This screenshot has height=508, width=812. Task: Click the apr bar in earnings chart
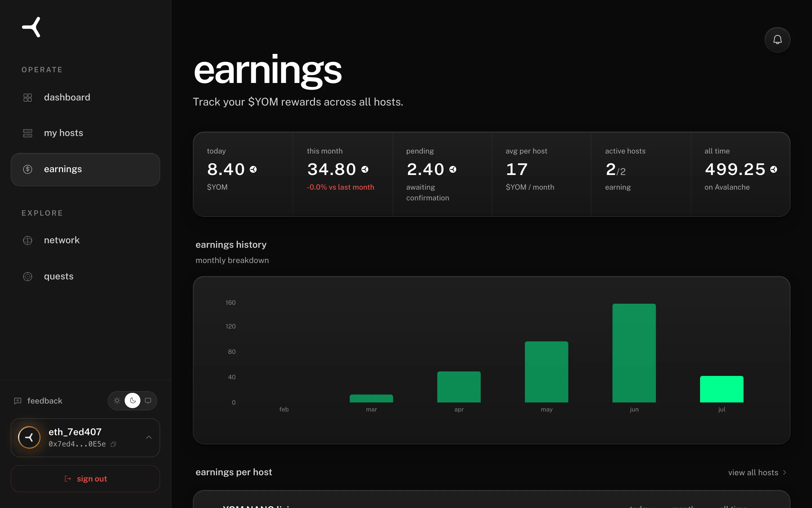(459, 387)
